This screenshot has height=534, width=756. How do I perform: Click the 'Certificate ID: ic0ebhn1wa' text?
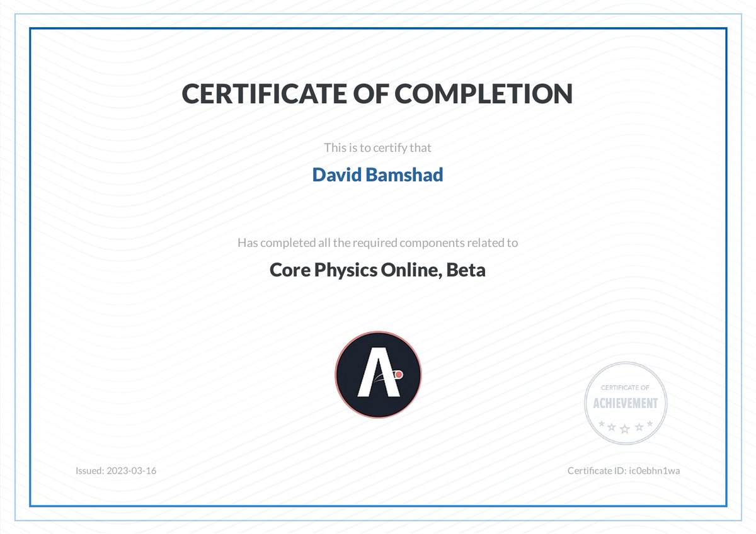point(624,470)
